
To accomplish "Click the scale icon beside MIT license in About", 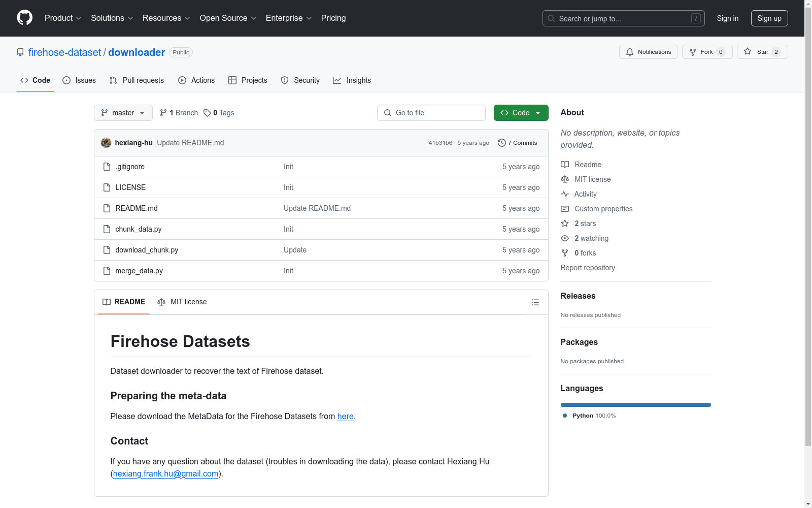I will tap(565, 179).
